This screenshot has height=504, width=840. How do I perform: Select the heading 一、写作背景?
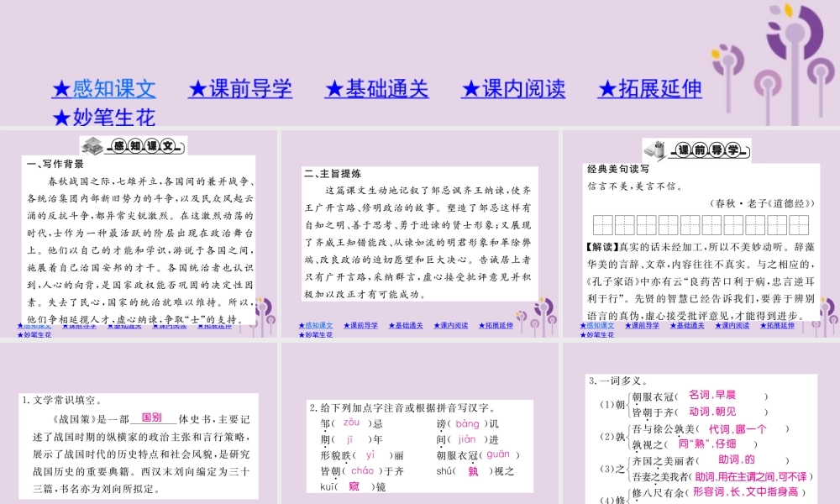click(x=55, y=164)
